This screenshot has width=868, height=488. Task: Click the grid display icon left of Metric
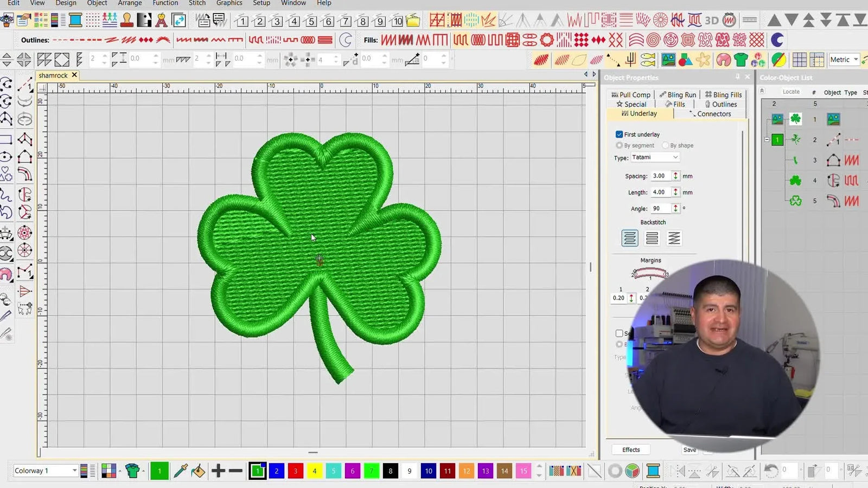(x=799, y=59)
